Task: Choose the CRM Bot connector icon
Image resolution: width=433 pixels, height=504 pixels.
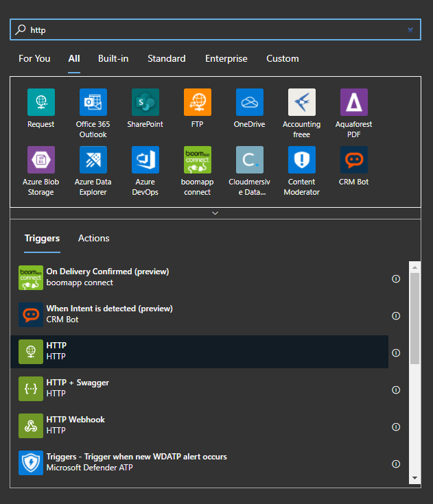Action: (x=353, y=160)
